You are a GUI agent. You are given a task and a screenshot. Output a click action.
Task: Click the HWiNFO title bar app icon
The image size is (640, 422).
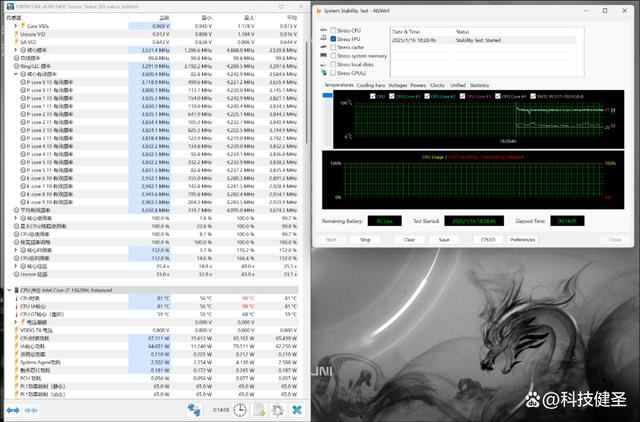coord(6,5)
